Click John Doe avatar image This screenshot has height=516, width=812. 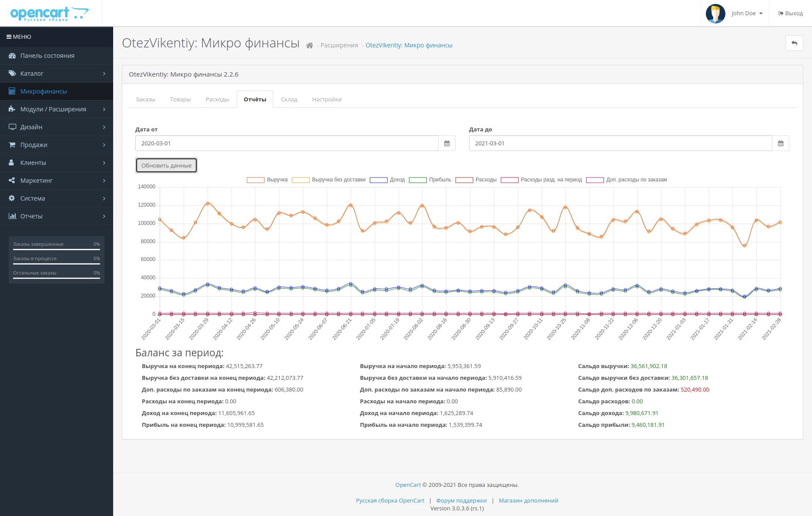point(715,13)
